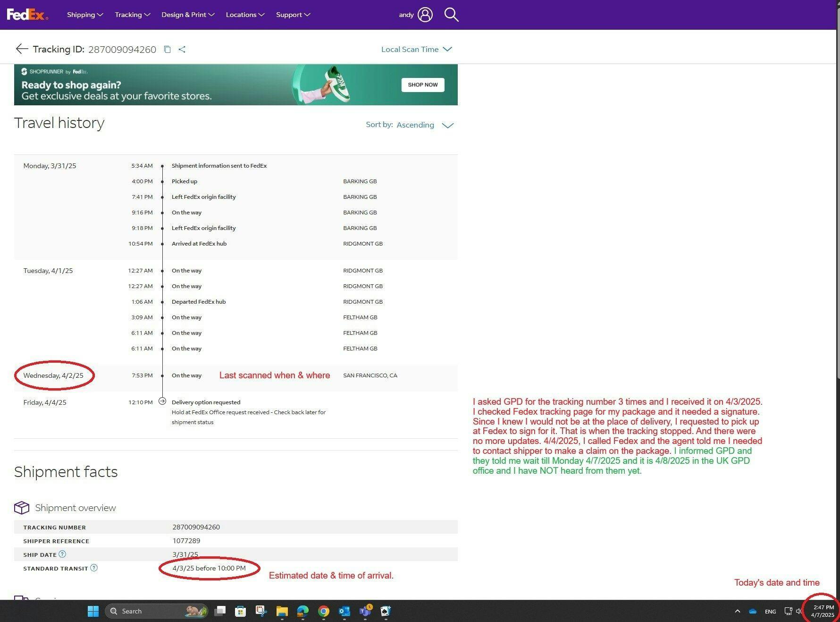Copy the tracking ID number
This screenshot has width=840, height=622.
click(167, 50)
